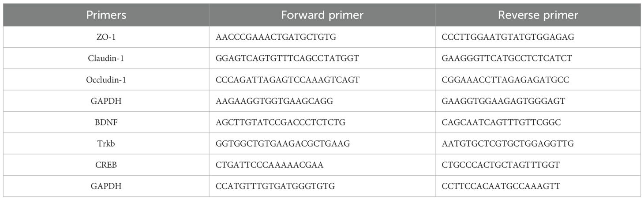Select the Claudin-1 reverse sequence GAAGGGTTCATGCCTCTCATCT

[x=506, y=58]
